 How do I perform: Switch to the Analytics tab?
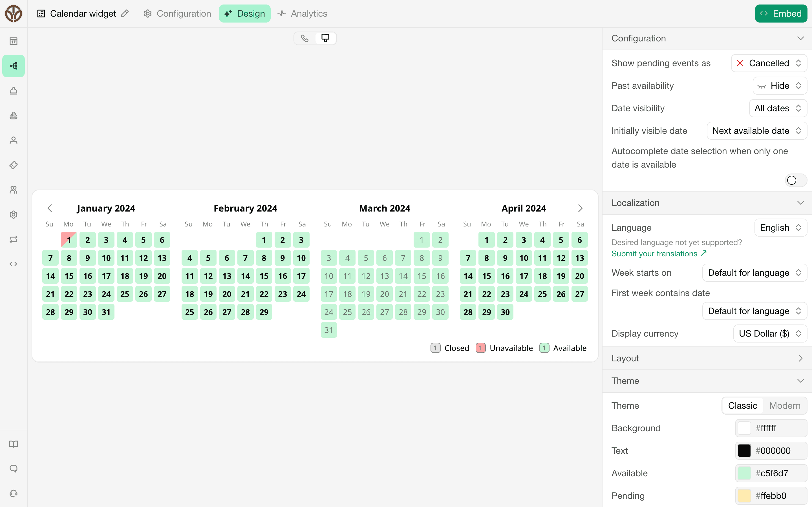pyautogui.click(x=303, y=14)
